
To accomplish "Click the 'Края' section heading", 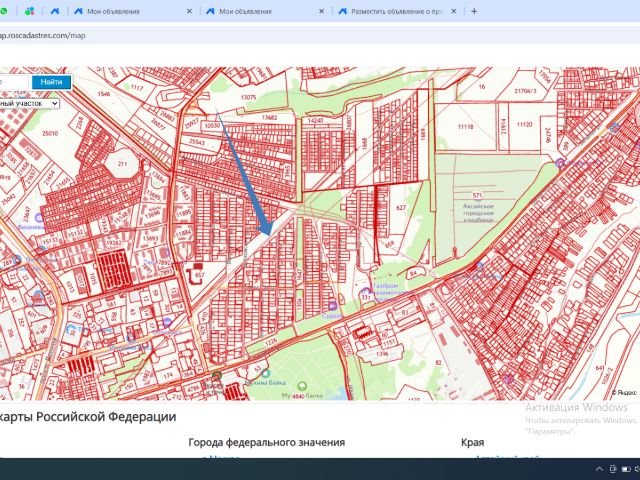I will click(x=473, y=442).
